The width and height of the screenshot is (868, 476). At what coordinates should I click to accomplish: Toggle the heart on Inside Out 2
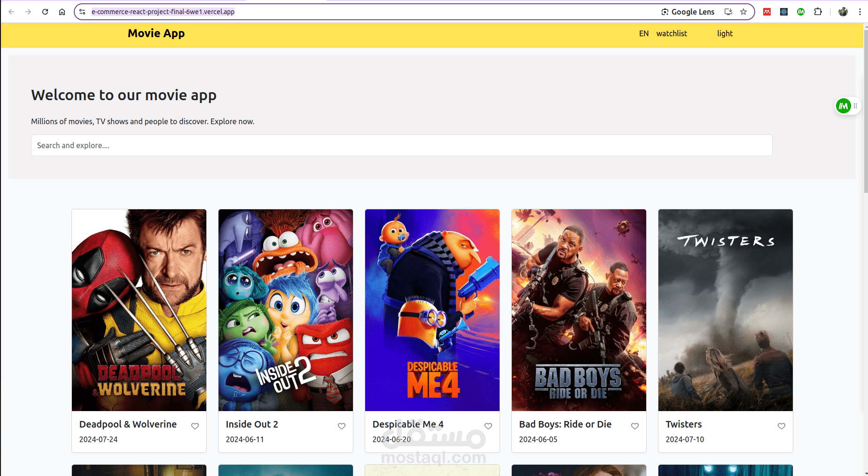342,426
